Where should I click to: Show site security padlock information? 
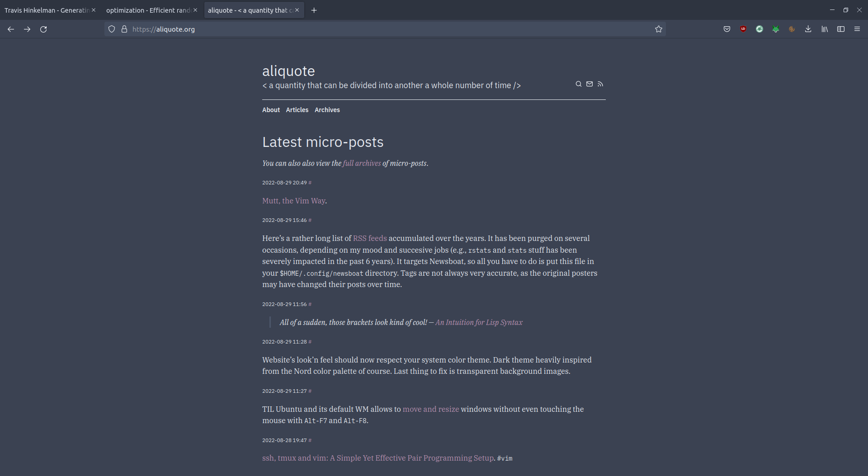(124, 29)
